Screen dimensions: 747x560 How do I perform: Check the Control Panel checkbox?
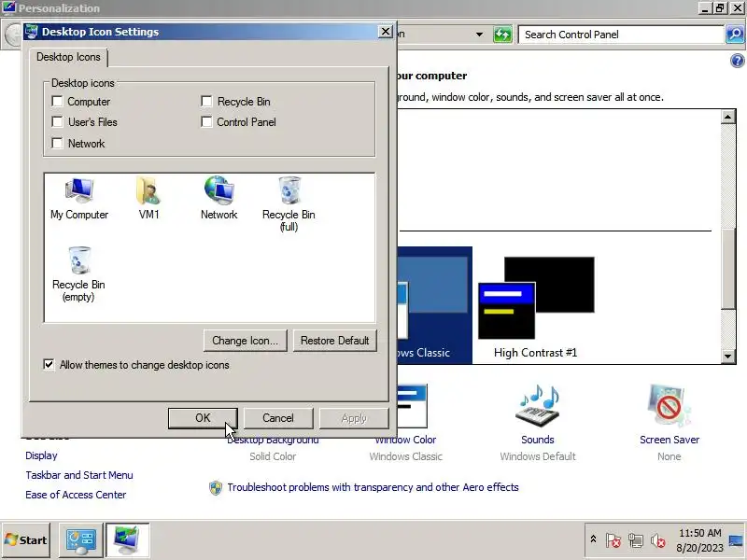(206, 122)
